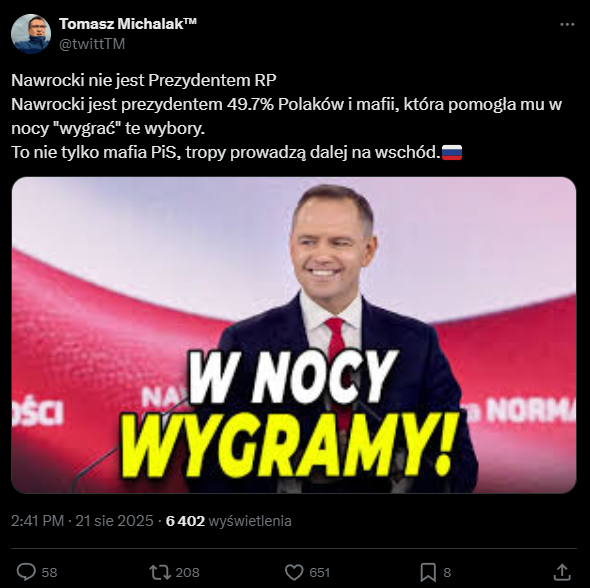
Task: Open the three-dot more options menu
Action: (x=567, y=24)
